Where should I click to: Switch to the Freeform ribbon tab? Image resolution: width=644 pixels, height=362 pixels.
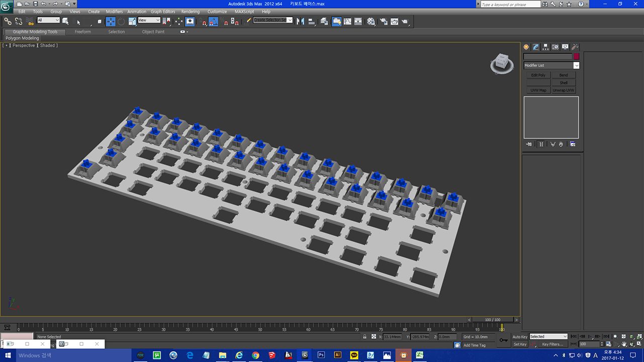(83, 32)
